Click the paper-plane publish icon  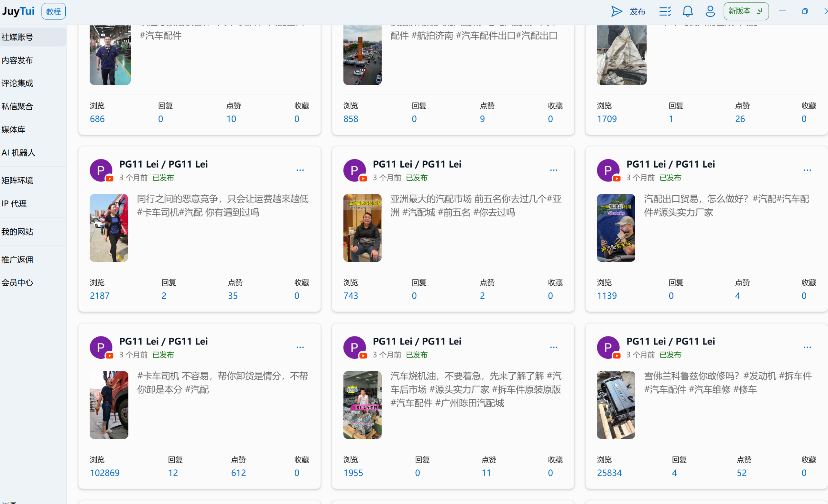[616, 11]
